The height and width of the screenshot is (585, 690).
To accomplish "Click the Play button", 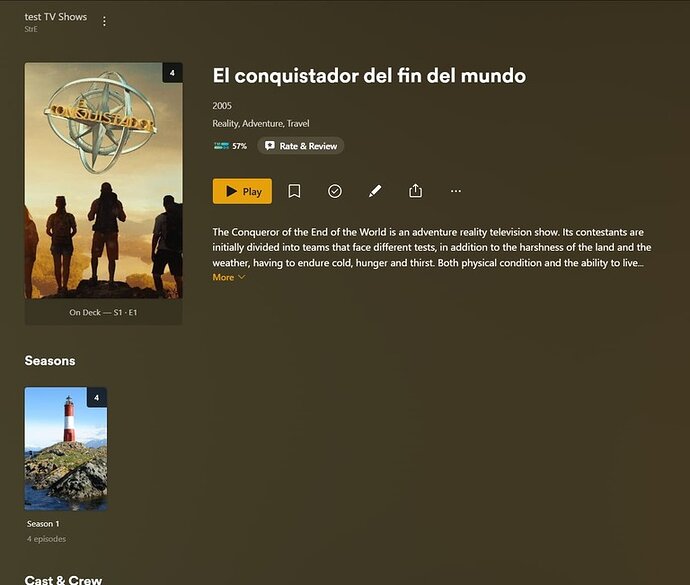I will [x=242, y=191].
